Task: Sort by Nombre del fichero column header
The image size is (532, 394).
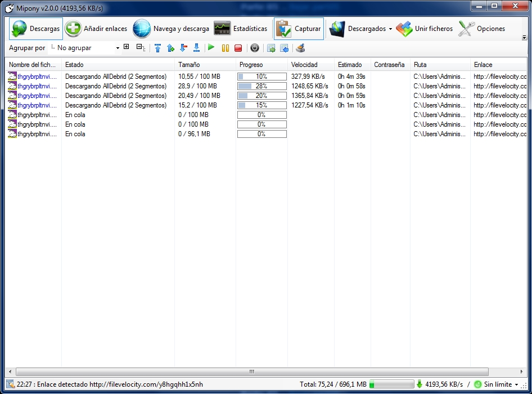Action: click(33, 65)
